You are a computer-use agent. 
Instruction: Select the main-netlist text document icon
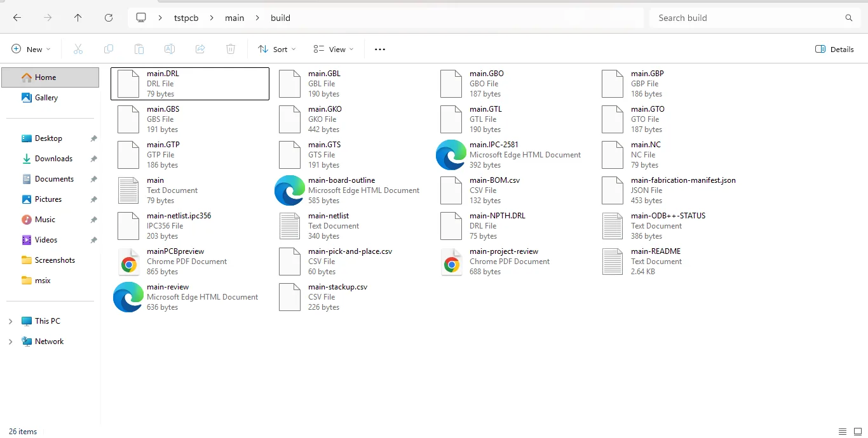(290, 226)
